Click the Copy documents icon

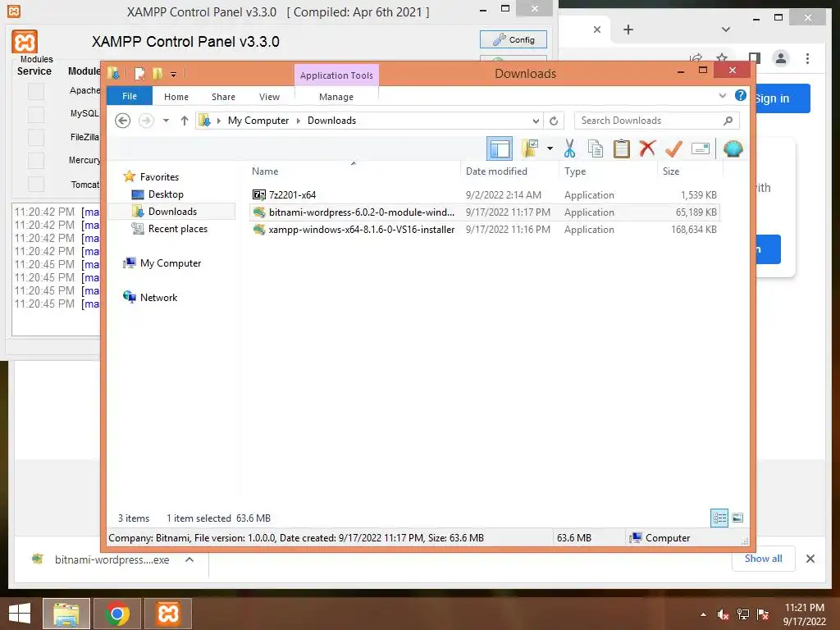[x=596, y=148]
